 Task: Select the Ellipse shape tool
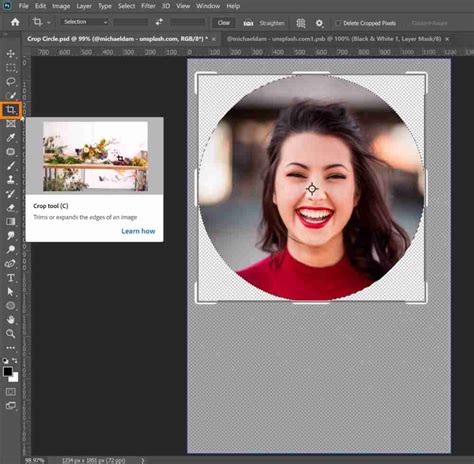click(x=11, y=306)
